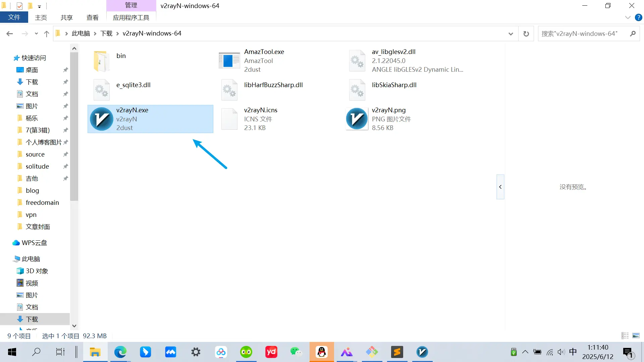Select the av_libglesv2.dll file icon
The height and width of the screenshot is (362, 644).
(357, 61)
